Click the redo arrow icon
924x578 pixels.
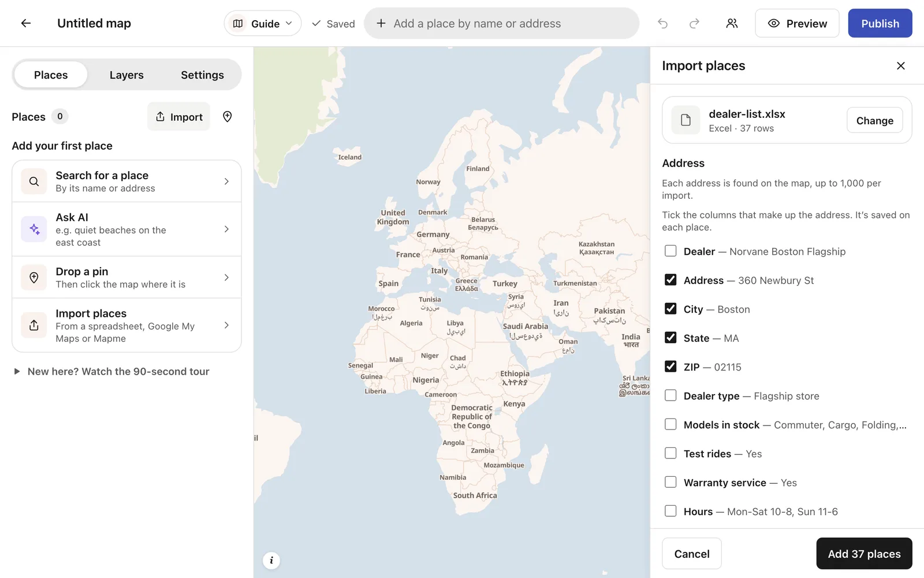click(x=694, y=23)
